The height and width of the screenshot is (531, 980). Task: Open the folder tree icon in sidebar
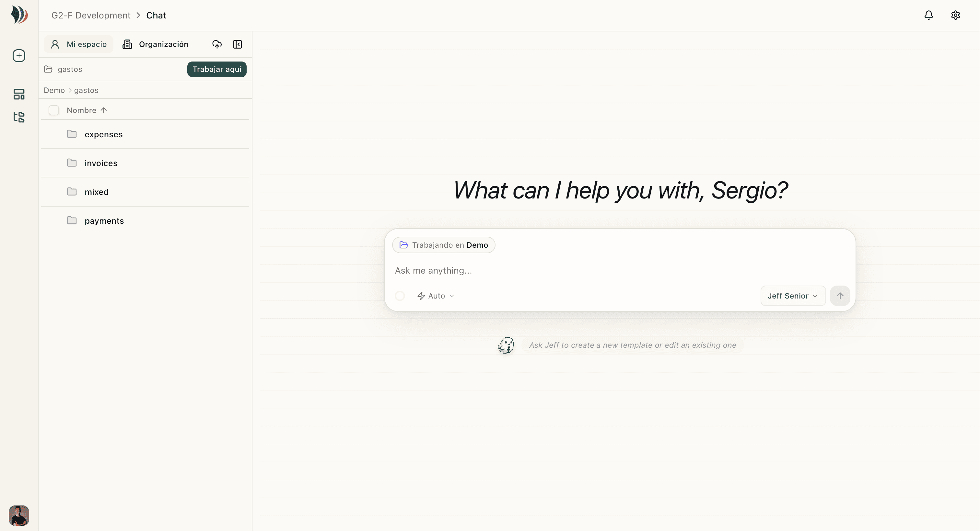click(x=19, y=117)
